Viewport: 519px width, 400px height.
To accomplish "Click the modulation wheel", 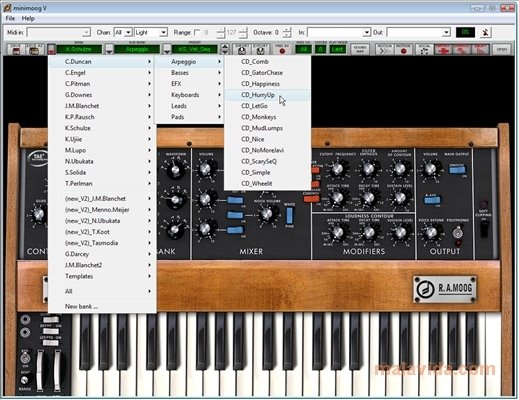I will pyautogui.click(x=57, y=371).
